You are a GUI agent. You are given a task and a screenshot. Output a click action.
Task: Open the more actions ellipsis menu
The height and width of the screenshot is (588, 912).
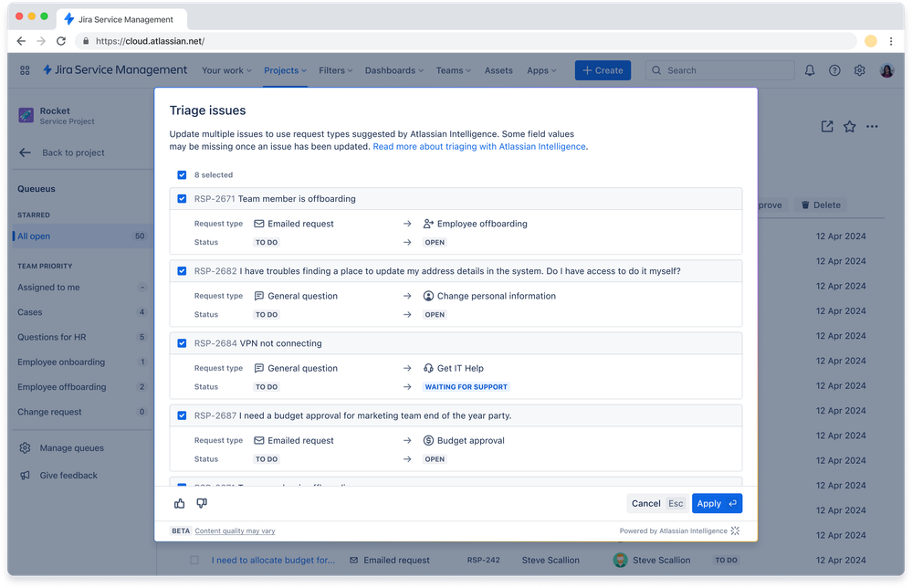click(x=872, y=126)
